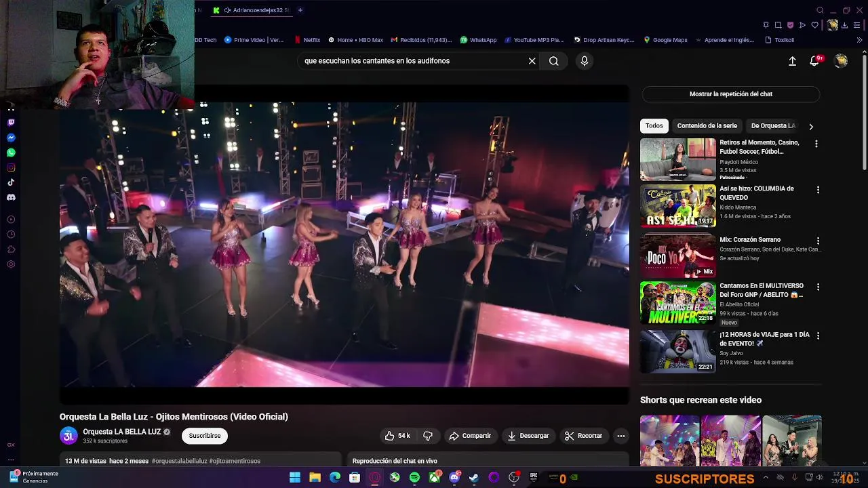Clear the search text with X
This screenshot has height=488, width=868.
[x=532, y=61]
